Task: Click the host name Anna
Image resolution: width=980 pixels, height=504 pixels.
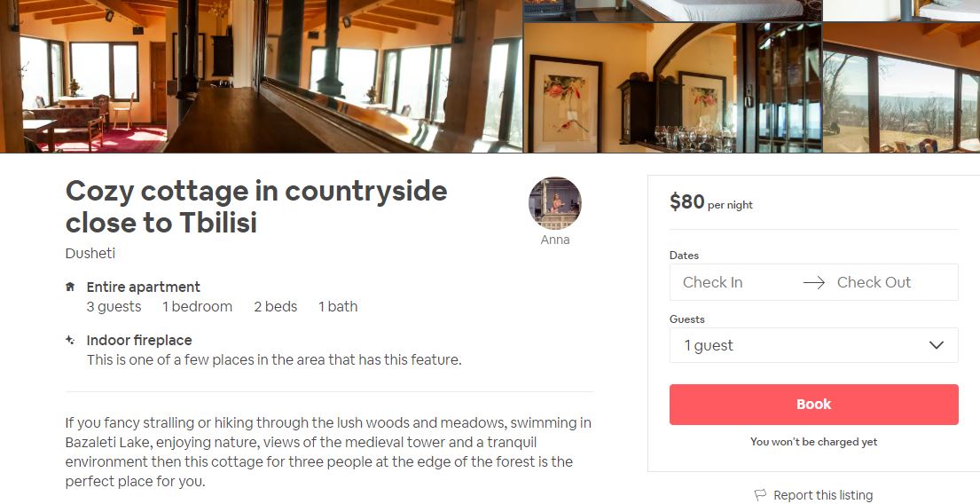Action: [555, 240]
